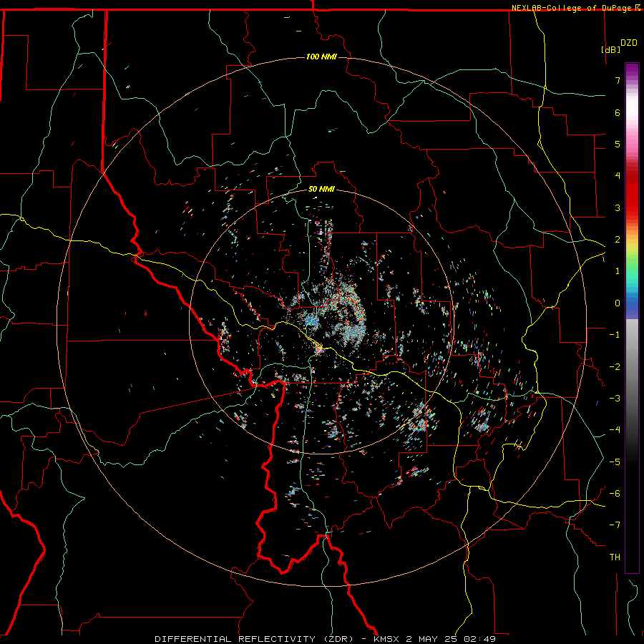Click the 7 value on color scale
Viewport: 644px width, 644px height.
[x=618, y=80]
